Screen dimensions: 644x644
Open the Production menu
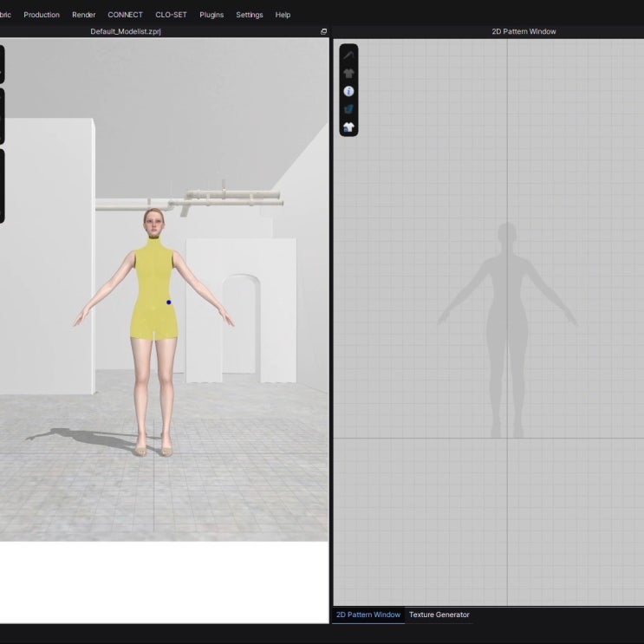pos(42,15)
